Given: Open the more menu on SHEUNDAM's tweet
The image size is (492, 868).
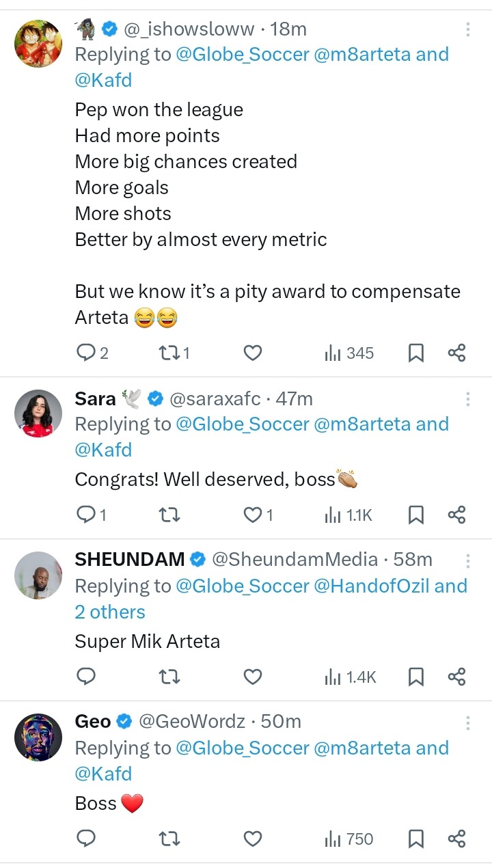Looking at the screenshot, I should coord(468,561).
